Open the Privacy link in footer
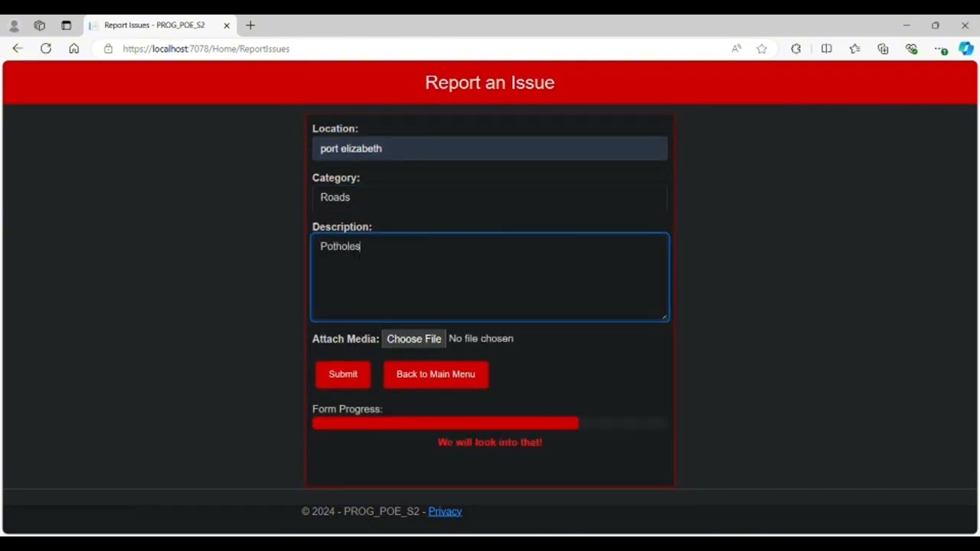 click(445, 511)
